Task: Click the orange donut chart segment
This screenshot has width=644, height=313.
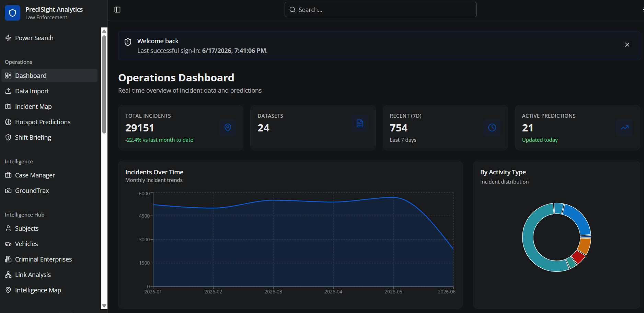Action: pos(584,246)
